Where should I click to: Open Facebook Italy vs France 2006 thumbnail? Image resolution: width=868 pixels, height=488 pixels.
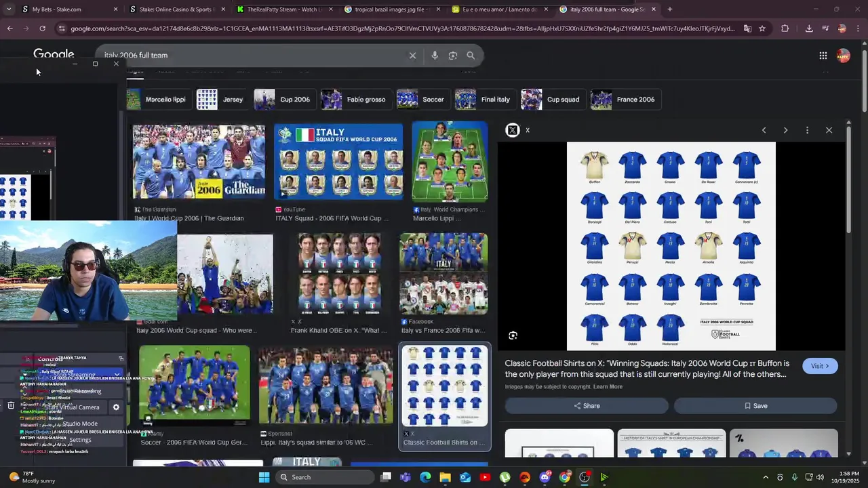pyautogui.click(x=443, y=274)
